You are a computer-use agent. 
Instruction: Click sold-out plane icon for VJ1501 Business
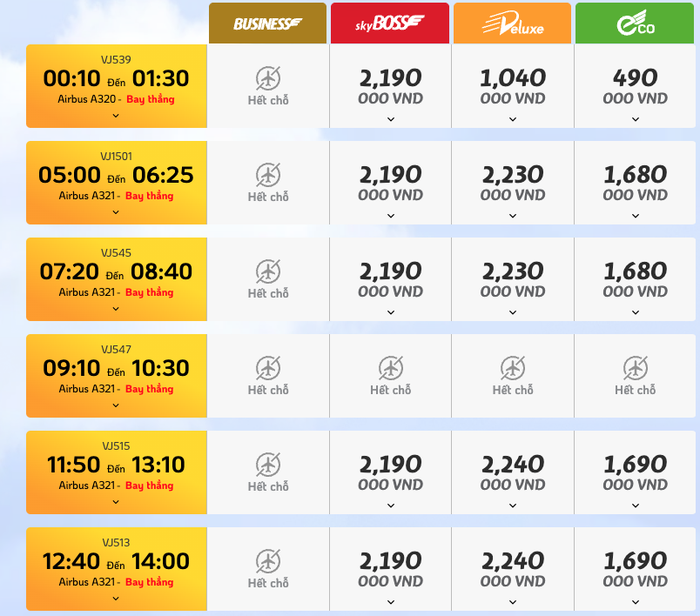(268, 174)
